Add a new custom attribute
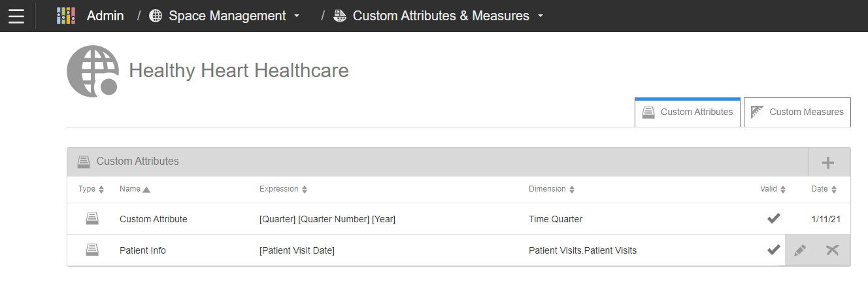The height and width of the screenshot is (285, 868). tap(828, 162)
